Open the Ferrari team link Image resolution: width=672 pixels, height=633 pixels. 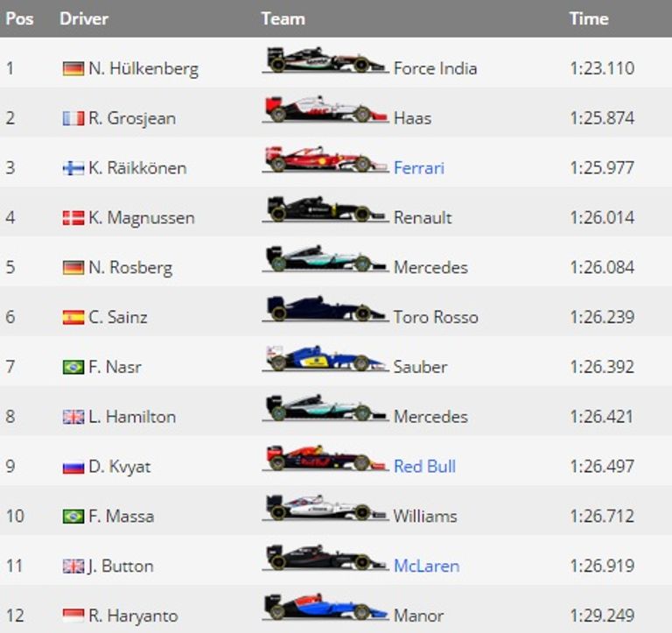(x=419, y=168)
